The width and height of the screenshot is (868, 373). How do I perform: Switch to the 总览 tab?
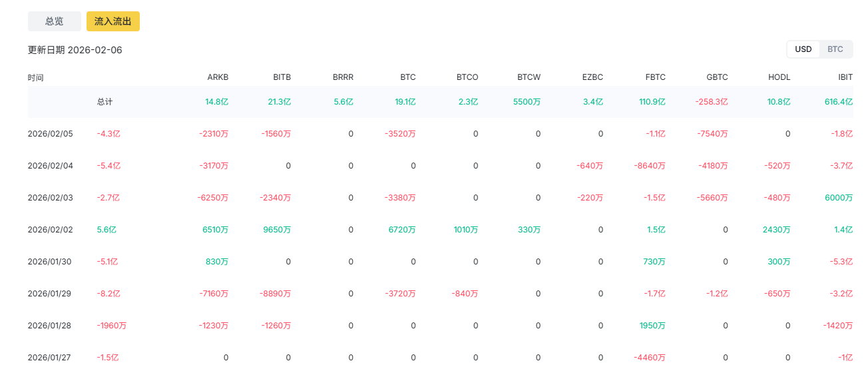pos(54,21)
